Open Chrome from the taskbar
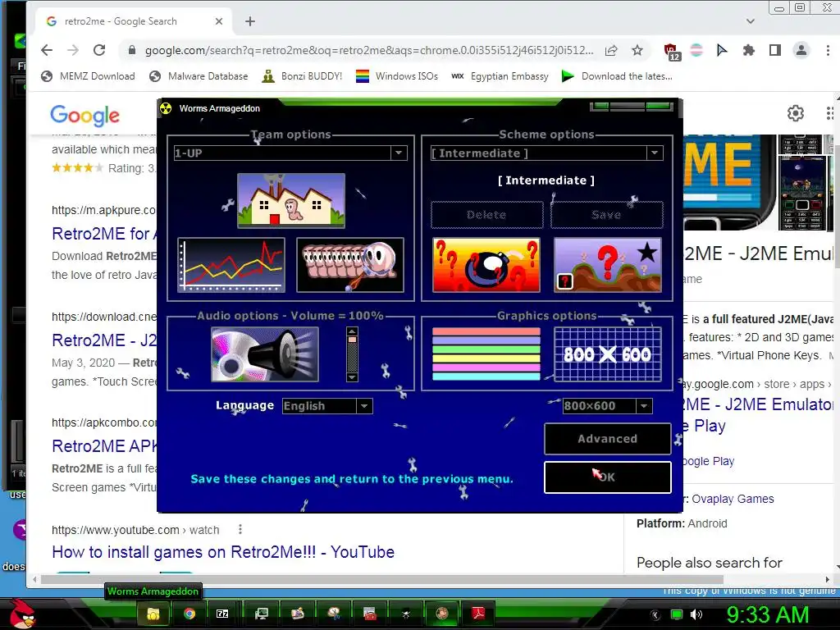Image resolution: width=840 pixels, height=630 pixels. [x=189, y=614]
